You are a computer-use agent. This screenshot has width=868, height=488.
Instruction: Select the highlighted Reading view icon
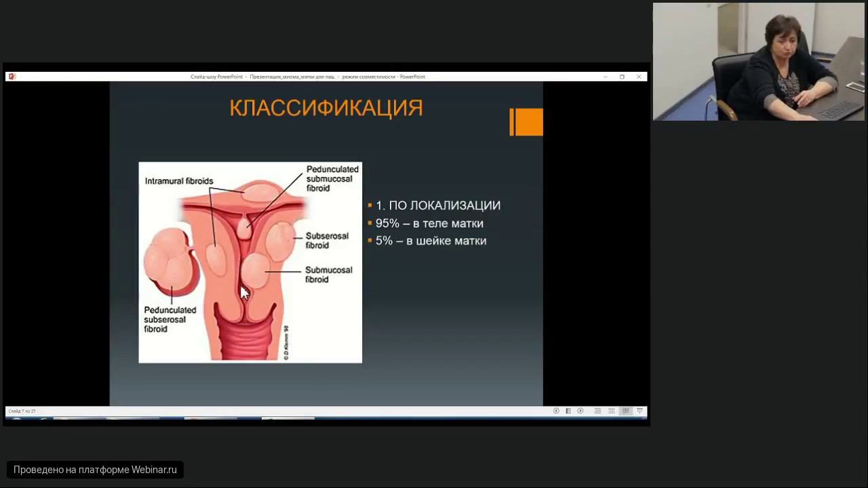click(625, 411)
